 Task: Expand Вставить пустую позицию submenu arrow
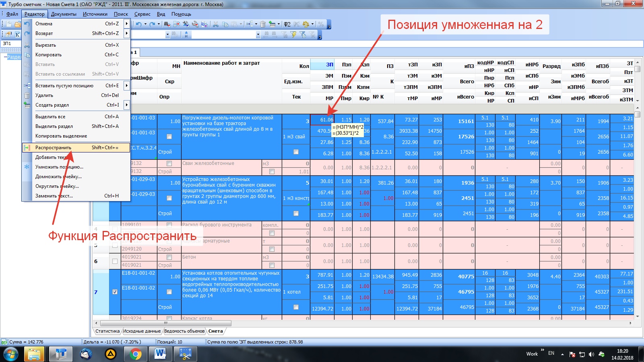point(126,85)
